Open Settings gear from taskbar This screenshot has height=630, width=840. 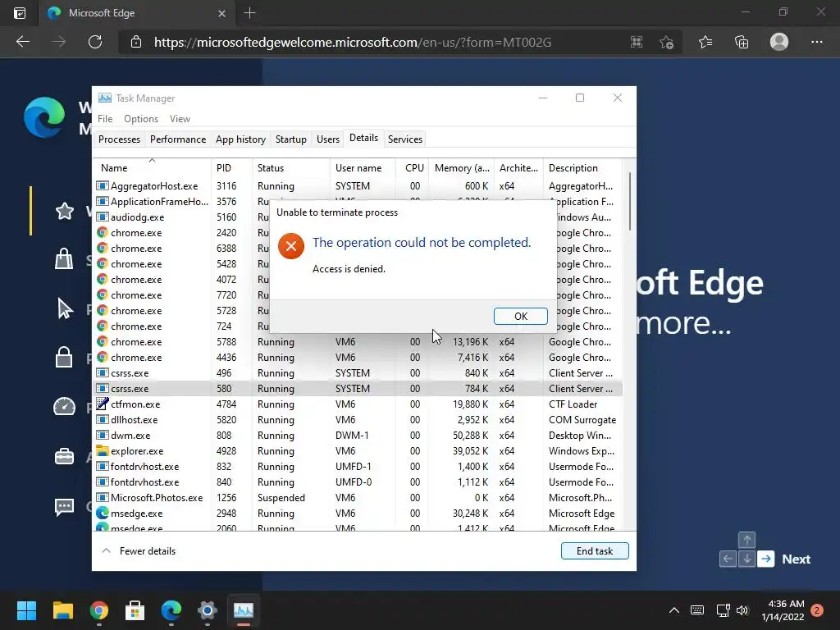pyautogui.click(x=208, y=610)
